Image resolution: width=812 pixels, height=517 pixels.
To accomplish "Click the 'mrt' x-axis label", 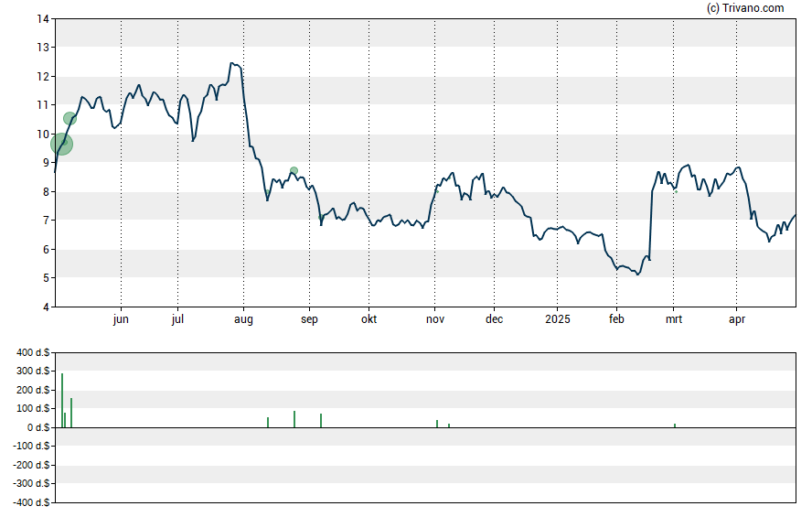I will click(674, 319).
